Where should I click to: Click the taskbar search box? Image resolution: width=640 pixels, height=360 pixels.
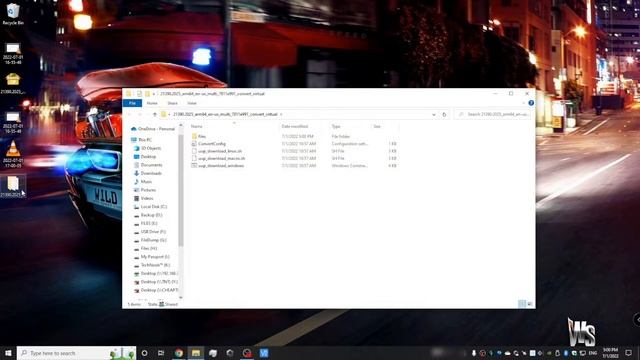pos(76,353)
